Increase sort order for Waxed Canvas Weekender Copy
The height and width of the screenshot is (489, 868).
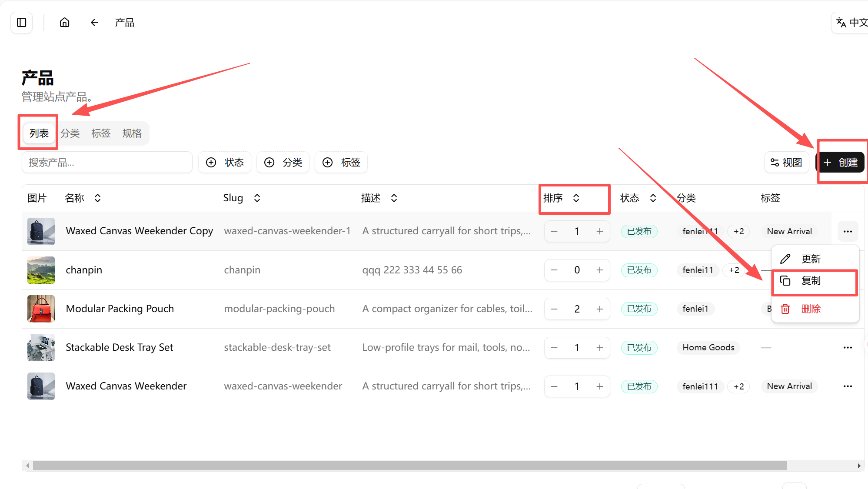tap(600, 231)
